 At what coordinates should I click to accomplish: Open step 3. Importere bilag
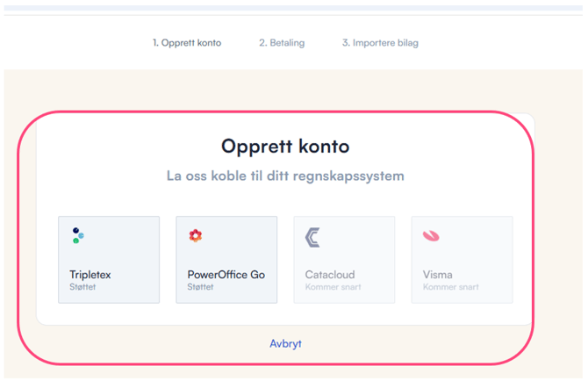tap(380, 43)
